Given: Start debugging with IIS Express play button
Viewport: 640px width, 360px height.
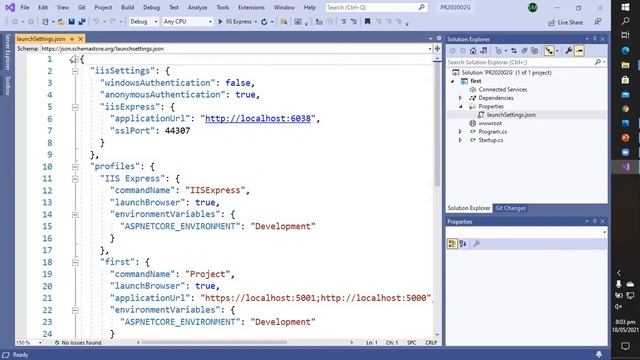Looking at the screenshot, I should [x=220, y=22].
